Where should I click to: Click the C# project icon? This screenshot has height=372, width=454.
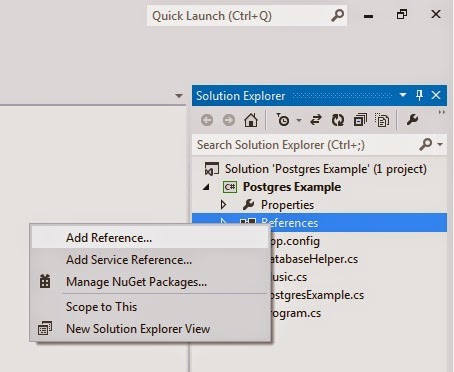click(x=230, y=187)
